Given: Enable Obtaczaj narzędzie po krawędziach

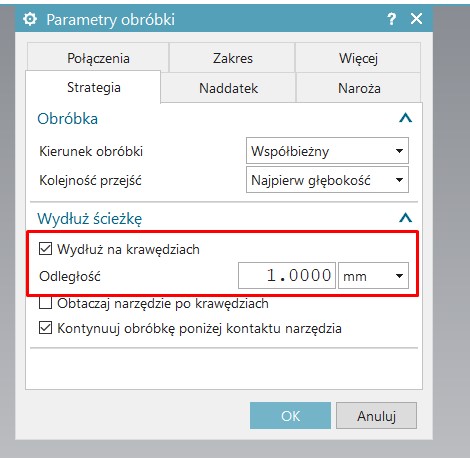Looking at the screenshot, I should click(45, 303).
